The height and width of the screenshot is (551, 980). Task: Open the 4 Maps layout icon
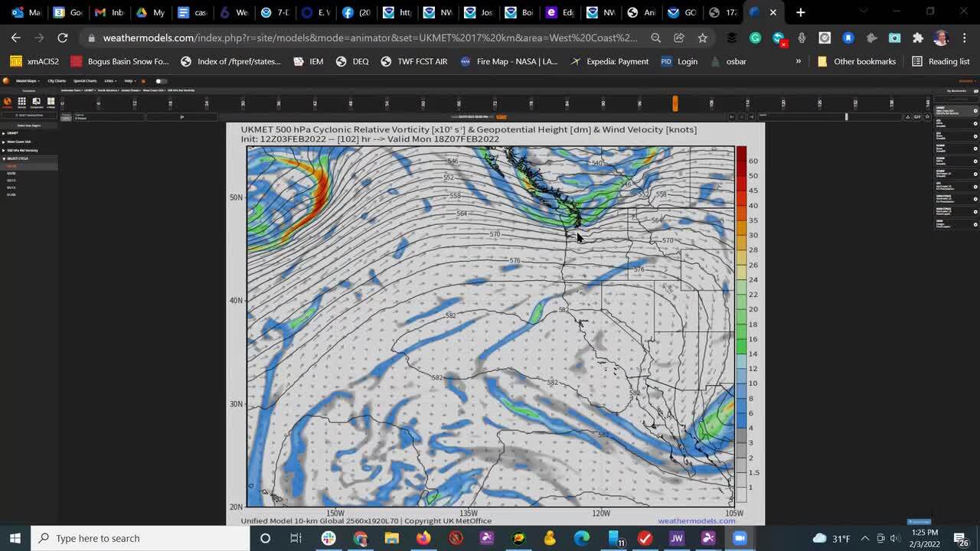[51, 100]
